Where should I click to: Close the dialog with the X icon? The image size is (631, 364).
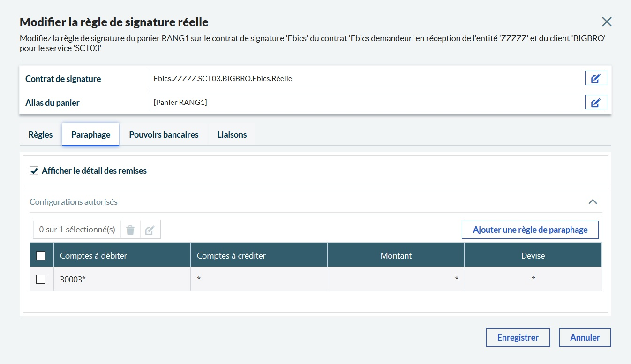pyautogui.click(x=607, y=22)
